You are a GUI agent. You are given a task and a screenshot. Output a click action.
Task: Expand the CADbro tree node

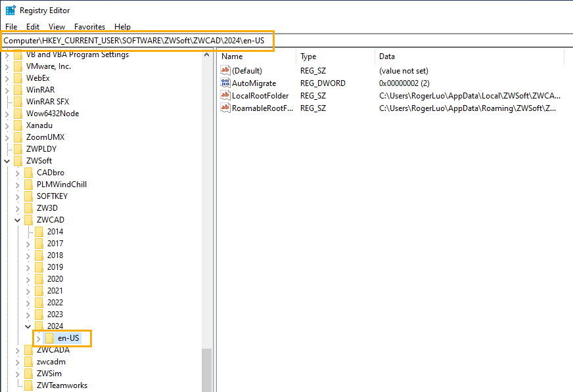[17, 173]
